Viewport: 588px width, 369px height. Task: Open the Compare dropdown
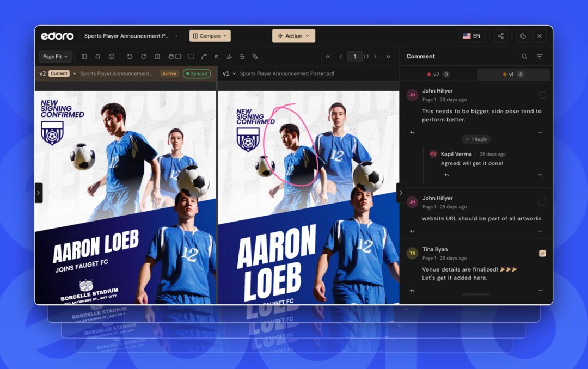click(x=210, y=36)
